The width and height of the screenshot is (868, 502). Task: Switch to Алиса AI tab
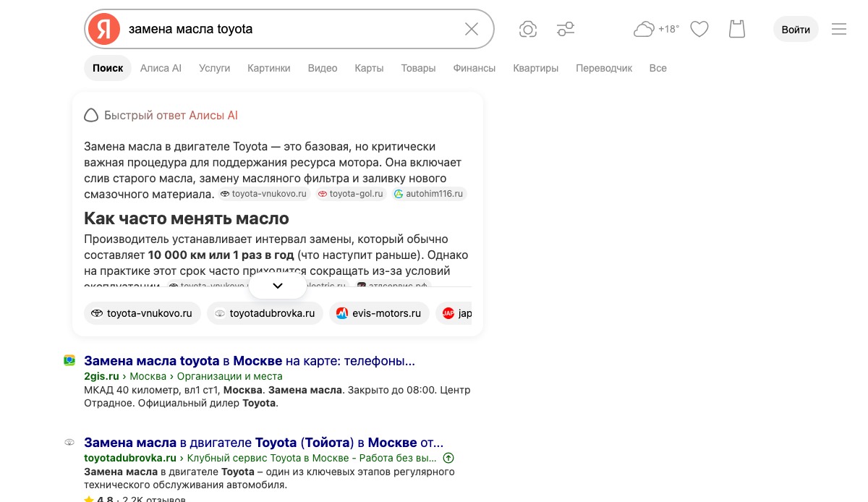[x=161, y=68]
